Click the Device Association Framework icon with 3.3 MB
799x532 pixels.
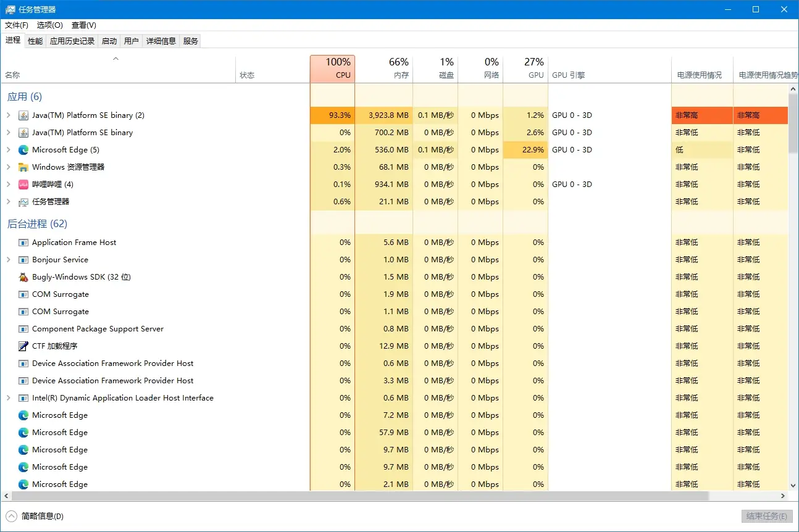23,381
